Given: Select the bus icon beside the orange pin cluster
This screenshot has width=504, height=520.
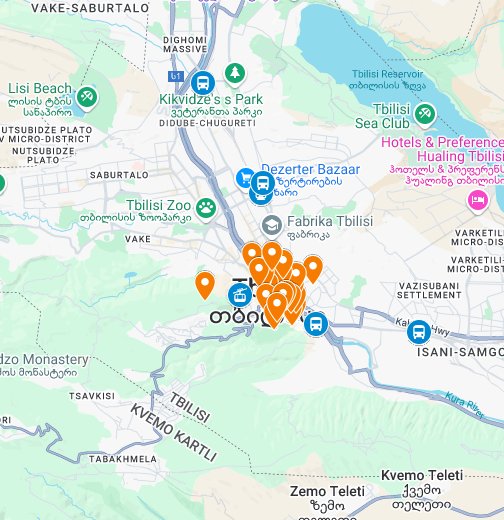Looking at the screenshot, I should [316, 324].
